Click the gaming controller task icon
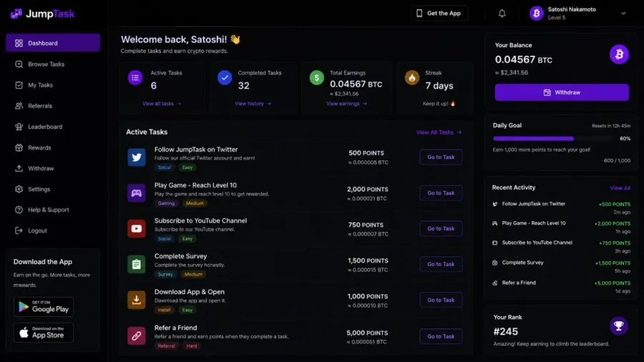644x362 pixels. (137, 193)
